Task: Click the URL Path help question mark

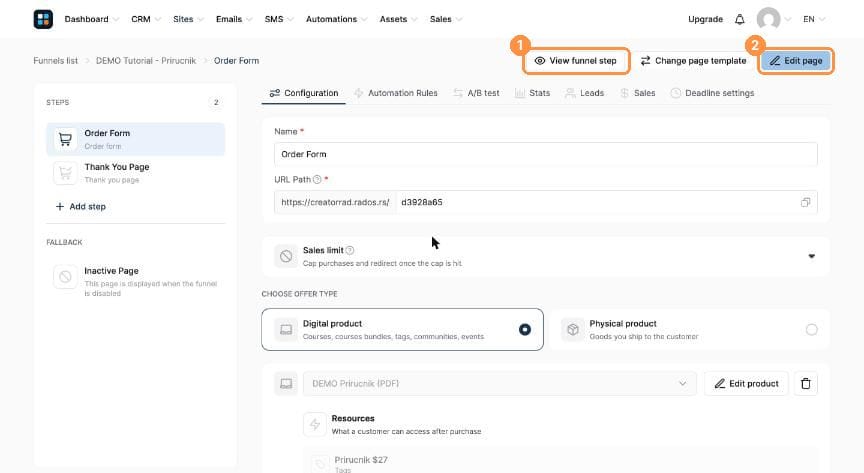Action: (x=317, y=179)
